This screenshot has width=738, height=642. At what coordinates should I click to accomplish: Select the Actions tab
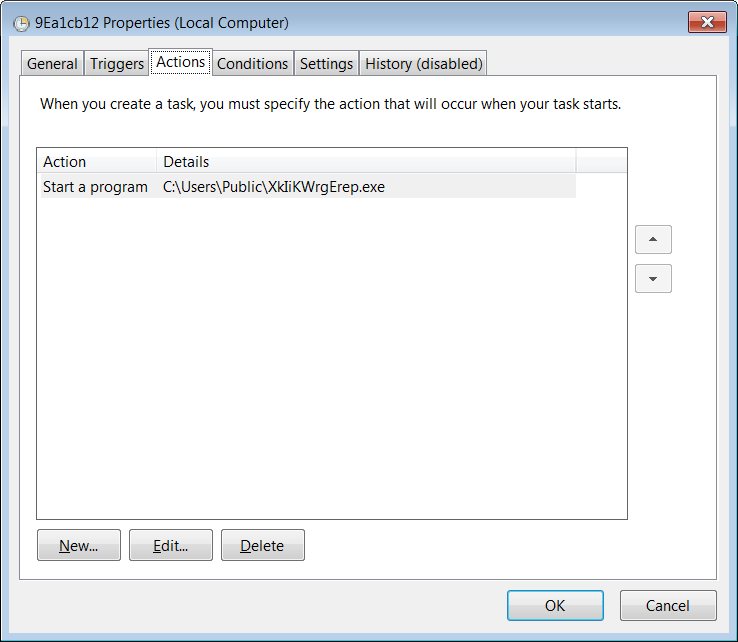[181, 62]
